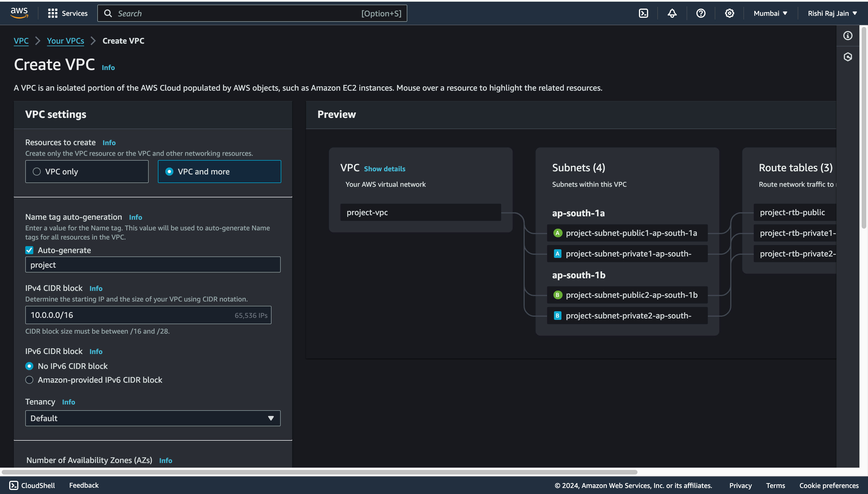Click the horizontal scrollbar at bottom

319,472
